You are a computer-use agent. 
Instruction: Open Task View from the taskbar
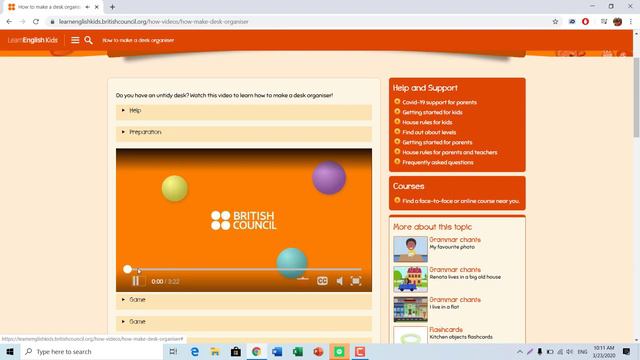click(x=173, y=351)
